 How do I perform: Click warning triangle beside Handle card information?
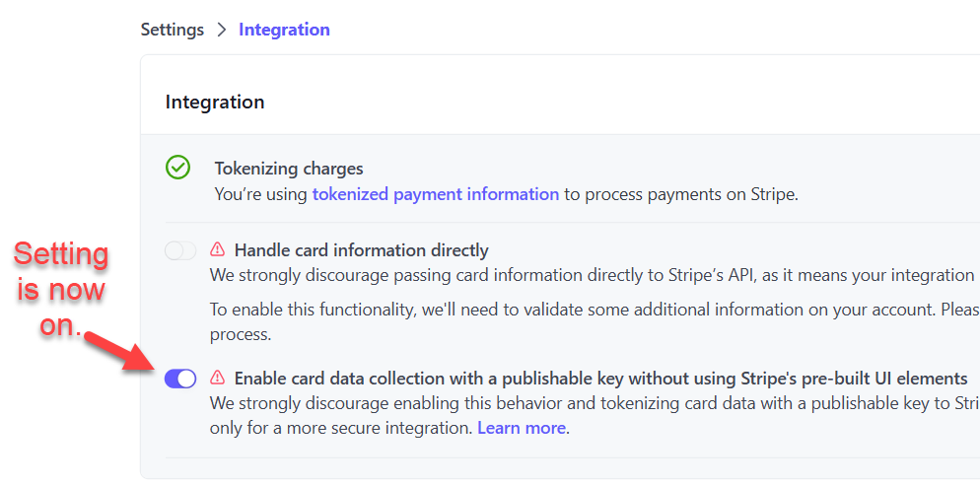[x=218, y=249]
